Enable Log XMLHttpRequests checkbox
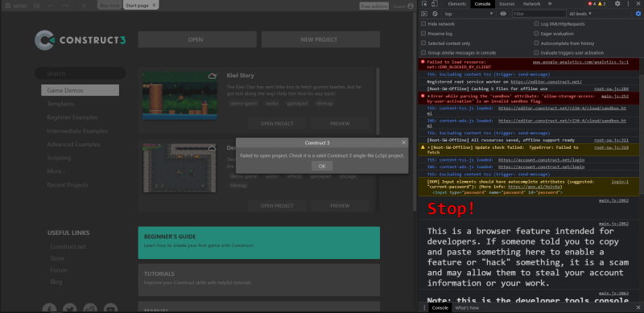644x313 pixels. [x=536, y=24]
